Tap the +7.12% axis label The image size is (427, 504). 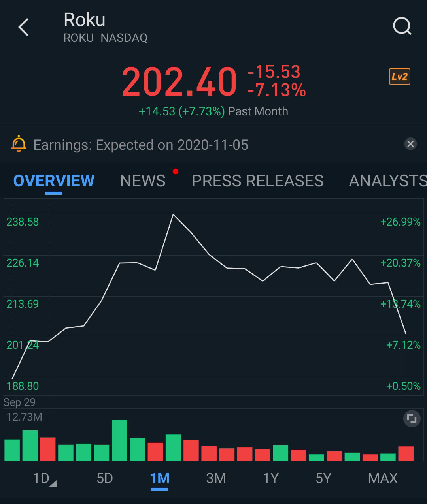tap(403, 345)
